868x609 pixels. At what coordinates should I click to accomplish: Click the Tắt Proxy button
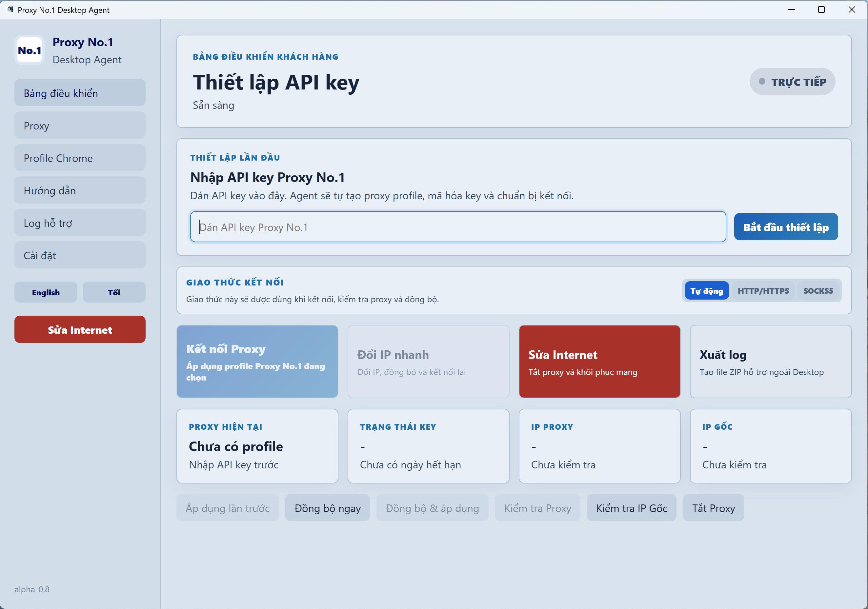click(714, 508)
